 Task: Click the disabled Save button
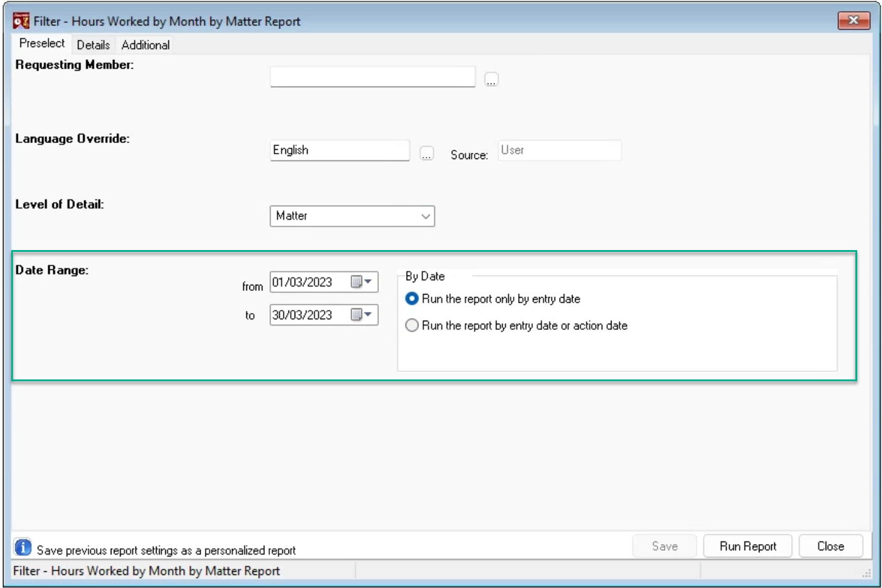[665, 547]
